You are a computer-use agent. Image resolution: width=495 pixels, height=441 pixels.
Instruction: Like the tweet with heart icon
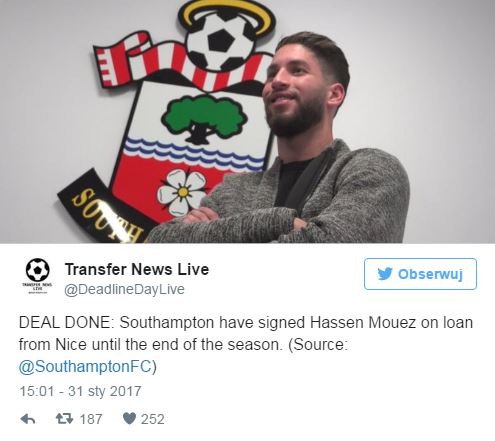click(x=129, y=419)
